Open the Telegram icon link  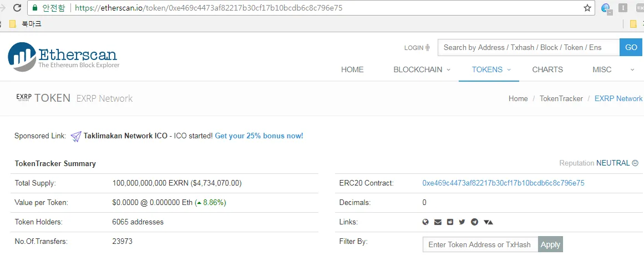475,222
